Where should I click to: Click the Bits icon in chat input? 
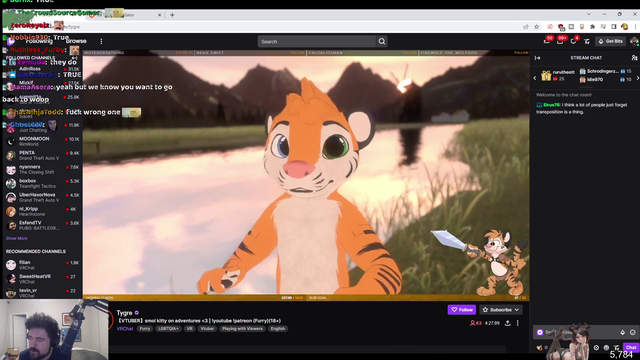[x=622, y=332]
